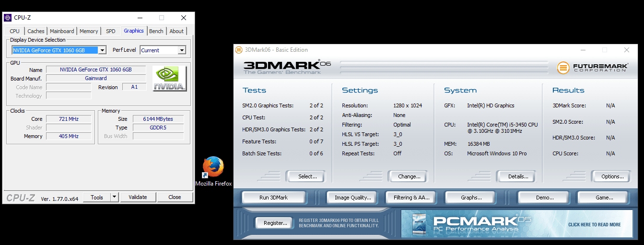The width and height of the screenshot is (644, 245).
Task: Click the GPU Name field value
Action: pos(96,70)
